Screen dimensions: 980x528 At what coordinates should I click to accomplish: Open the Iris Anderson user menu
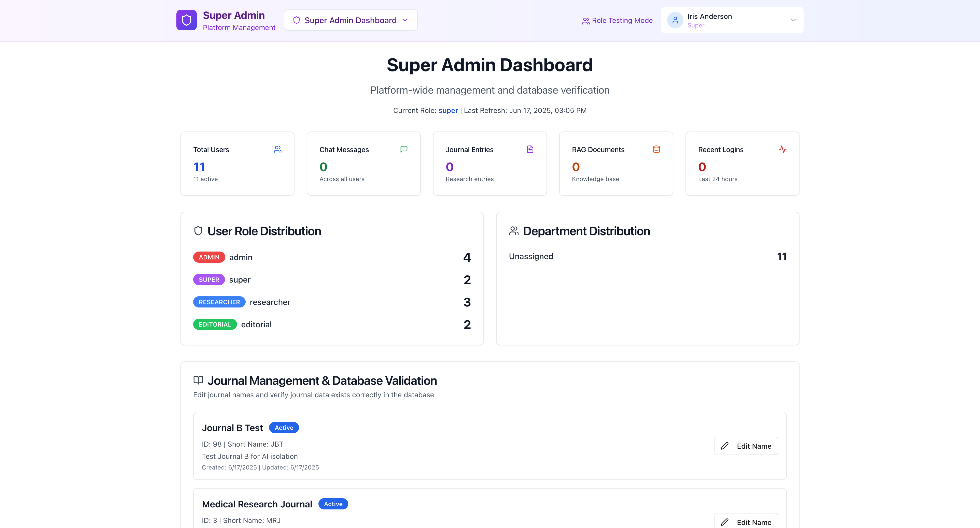[x=732, y=20]
